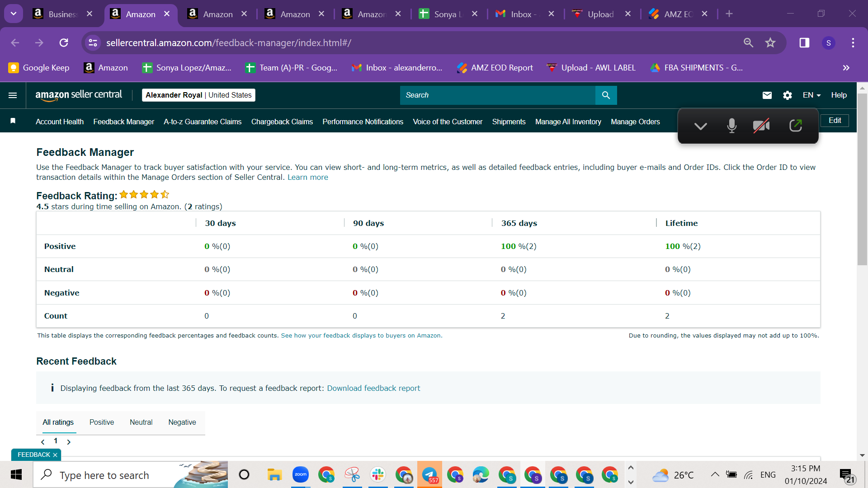
Task: Click the Download feedback report link
Action: pyautogui.click(x=373, y=388)
